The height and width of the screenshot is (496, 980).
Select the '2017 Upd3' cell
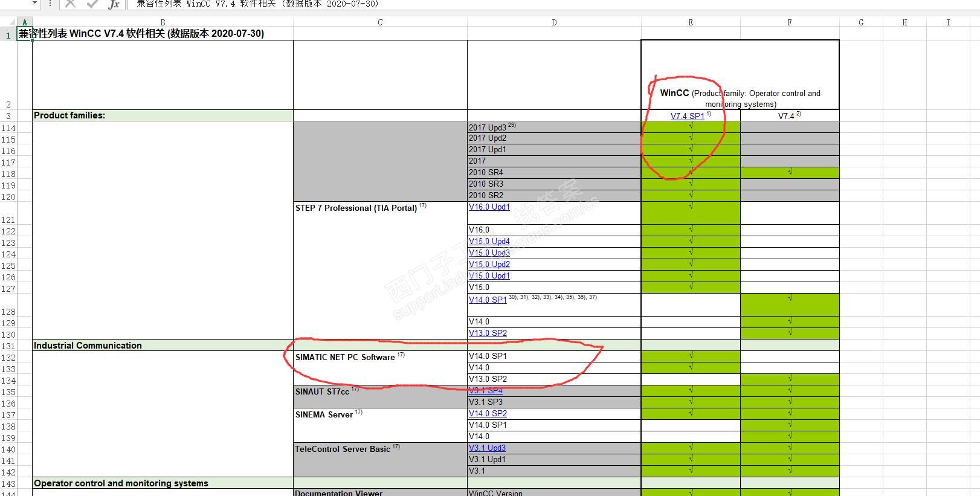point(554,127)
